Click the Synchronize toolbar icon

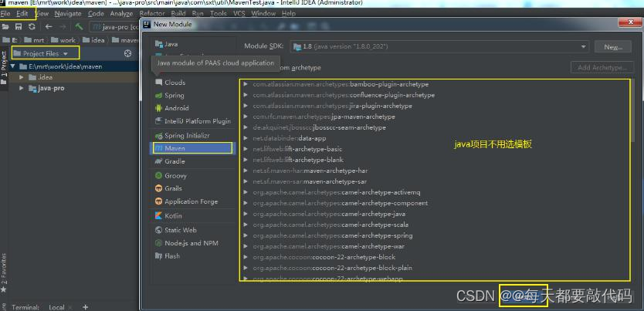(32, 27)
